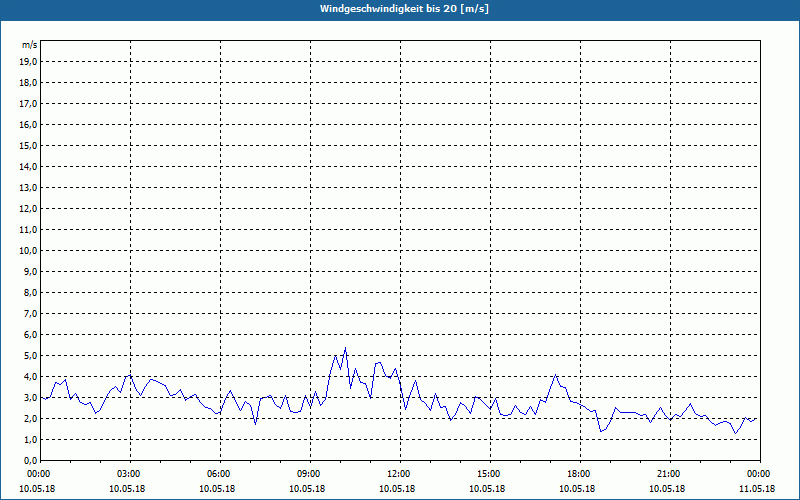Click the 18,0 y-axis label
800x500 pixels.
tap(28, 83)
